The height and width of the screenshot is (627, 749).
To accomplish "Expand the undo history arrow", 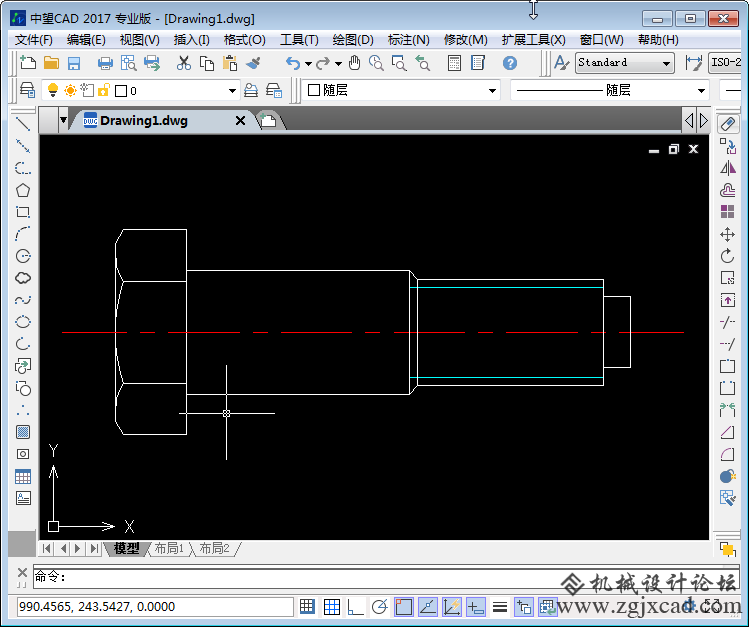I will 308,63.
